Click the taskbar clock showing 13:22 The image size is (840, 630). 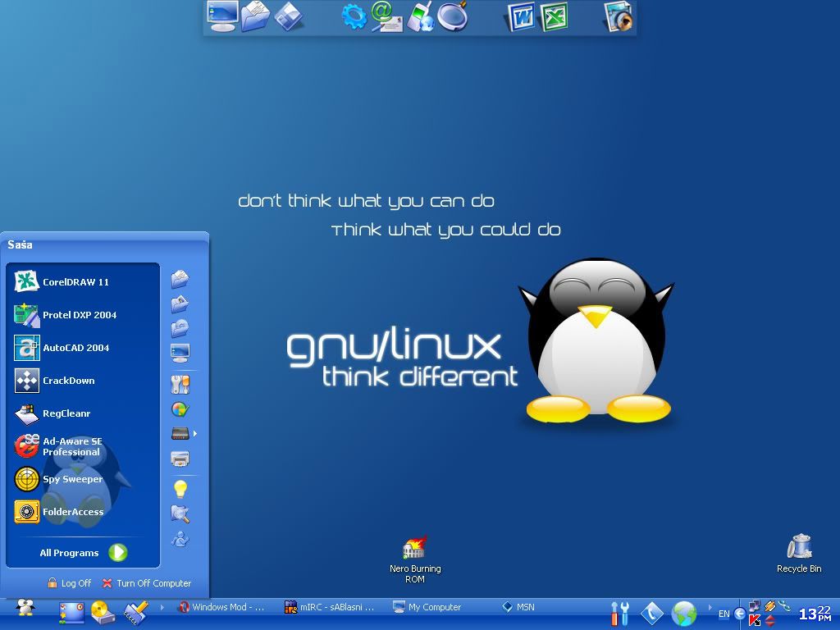[815, 614]
